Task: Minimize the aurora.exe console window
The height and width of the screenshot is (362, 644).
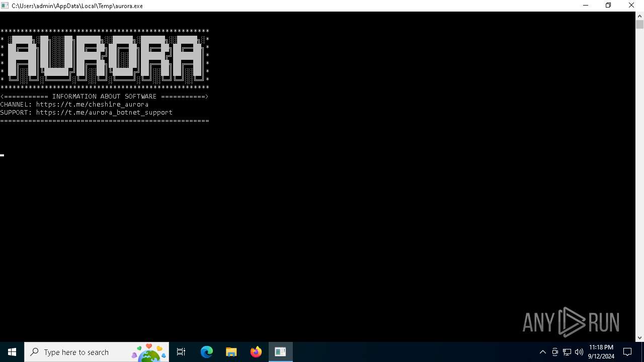Action: coord(585,6)
